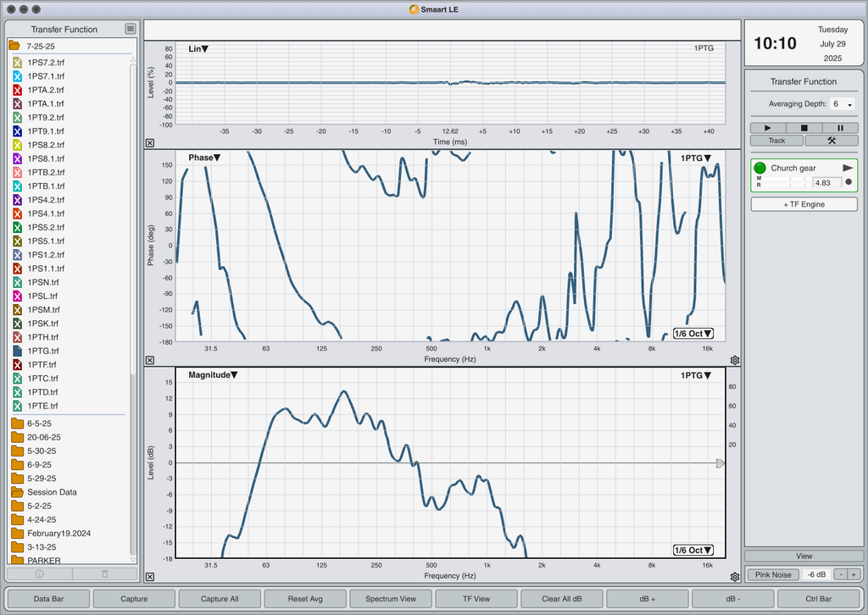Open 1/6 Oct smoothing dropdown in Magnitude plot

tap(693, 551)
